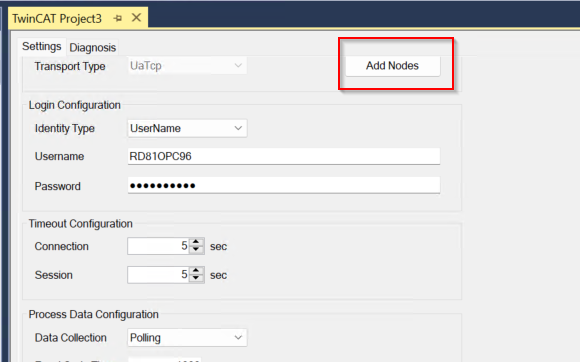Open the Data Collection dropdown
Viewport: 580px width, 362px height.
[187, 338]
